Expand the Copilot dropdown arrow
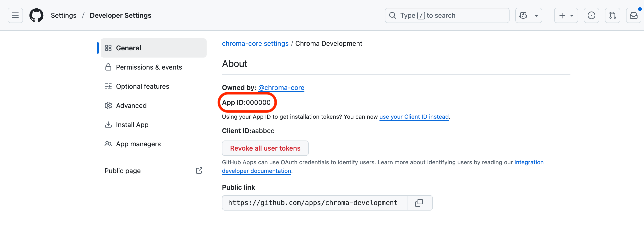This screenshot has width=644, height=229. [x=536, y=15]
